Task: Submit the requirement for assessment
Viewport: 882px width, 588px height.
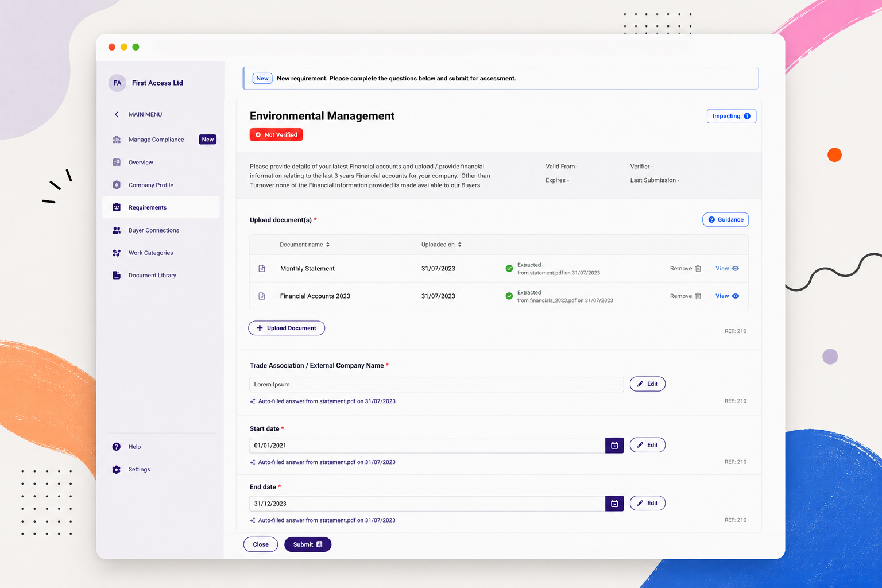Action: pyautogui.click(x=308, y=544)
